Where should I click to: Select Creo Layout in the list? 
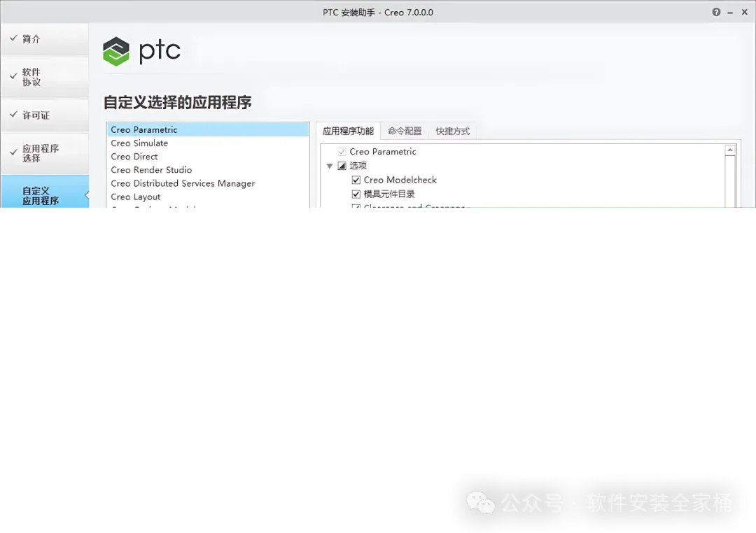(207, 197)
